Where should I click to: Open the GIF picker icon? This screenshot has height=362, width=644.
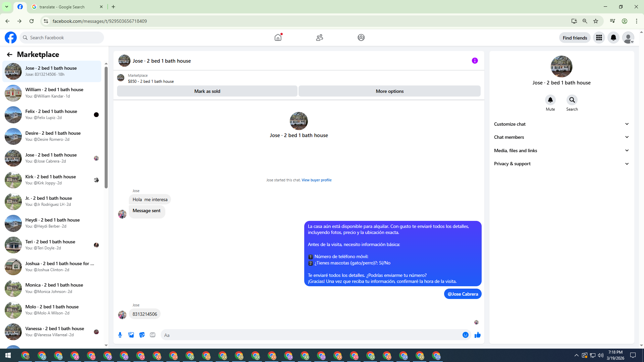click(153, 335)
